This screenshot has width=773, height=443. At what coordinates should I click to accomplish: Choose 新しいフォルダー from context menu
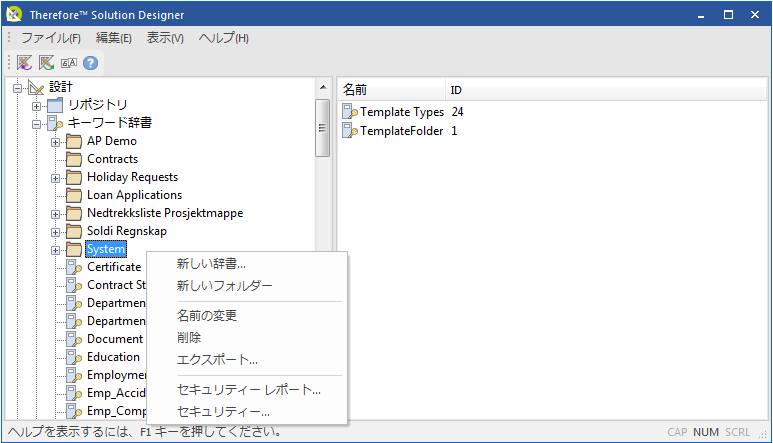coord(247,285)
